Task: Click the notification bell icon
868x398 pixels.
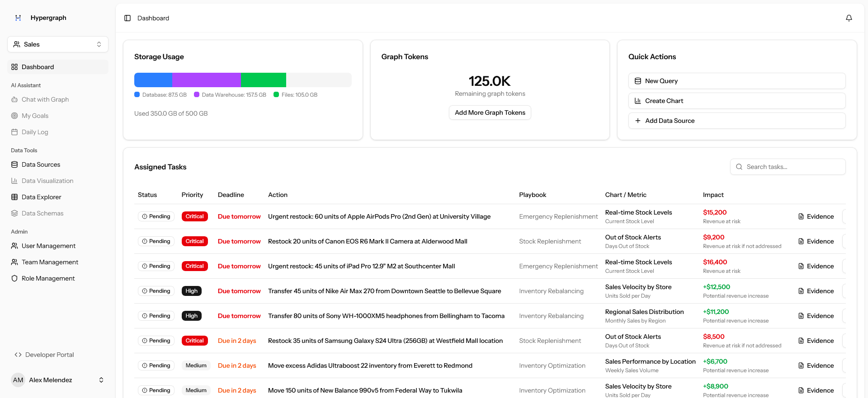Action: point(849,18)
